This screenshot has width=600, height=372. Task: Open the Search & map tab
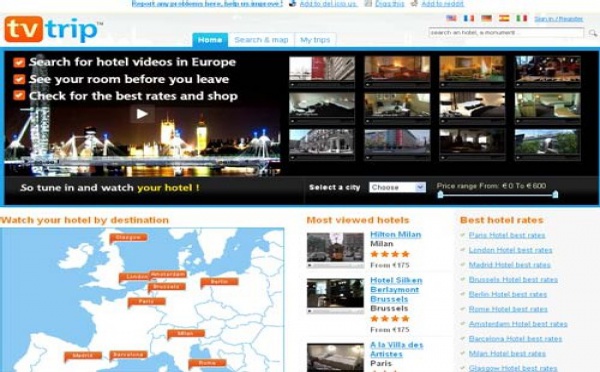tap(261, 40)
